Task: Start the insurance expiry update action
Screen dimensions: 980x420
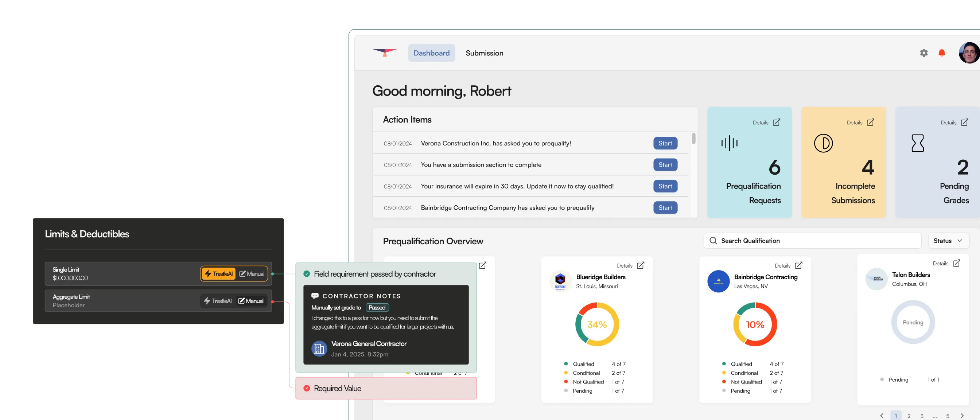Action: 665,186
